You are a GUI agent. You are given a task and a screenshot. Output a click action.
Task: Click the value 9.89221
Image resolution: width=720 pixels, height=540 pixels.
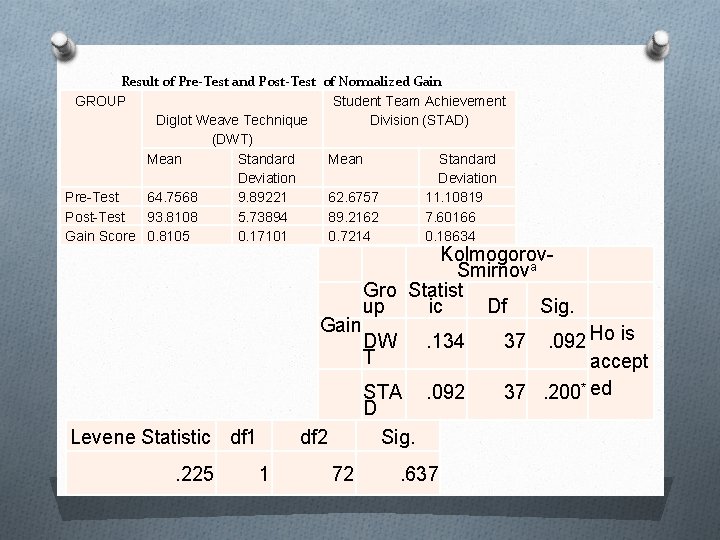click(262, 197)
